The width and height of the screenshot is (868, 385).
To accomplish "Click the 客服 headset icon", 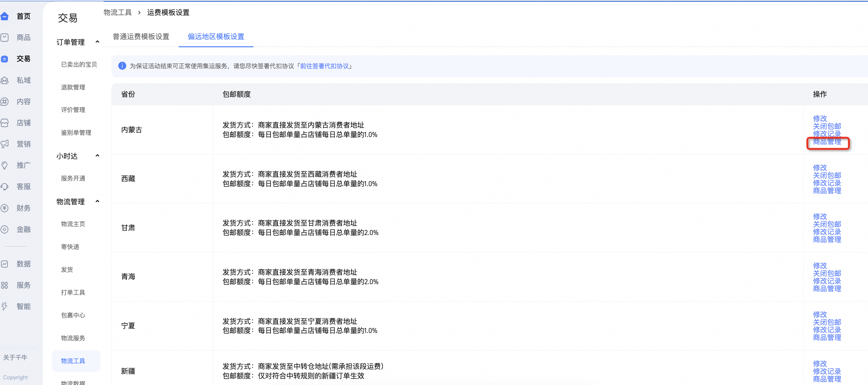I will click(x=4, y=186).
